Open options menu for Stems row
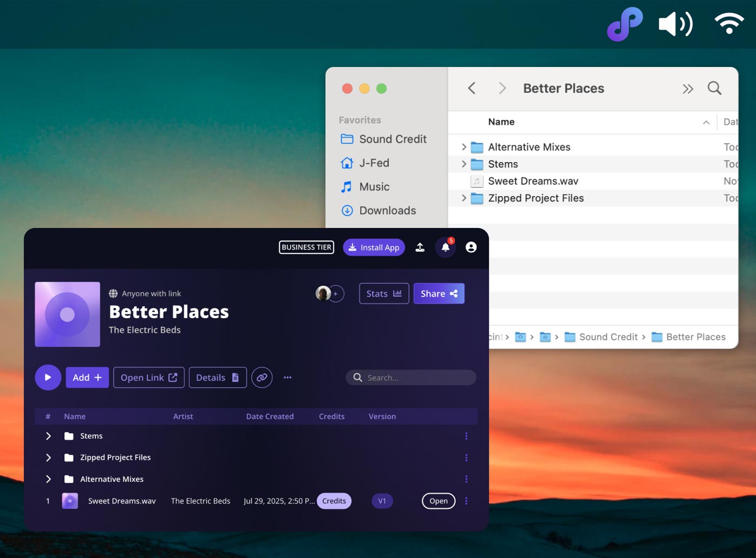The image size is (756, 558). click(467, 436)
